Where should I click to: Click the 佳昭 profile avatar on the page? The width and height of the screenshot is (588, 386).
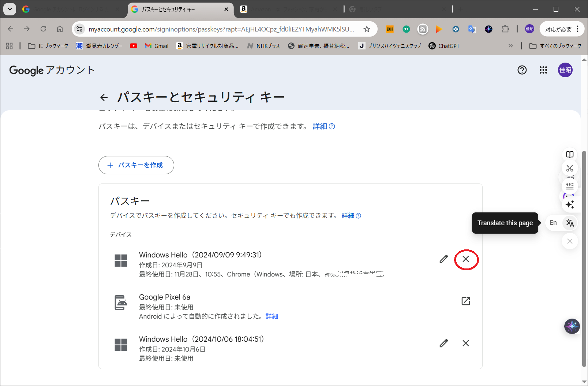(565, 70)
